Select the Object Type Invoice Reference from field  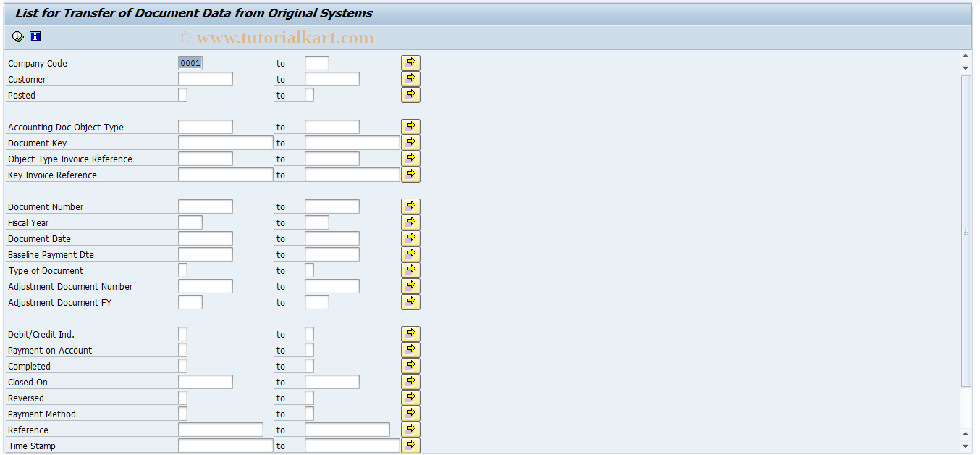[x=206, y=159]
